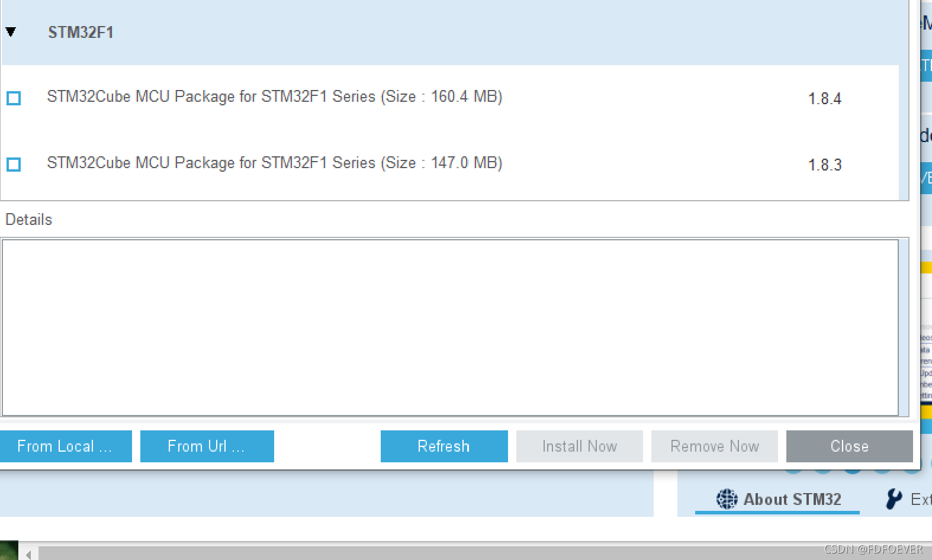Check the STM32F1 package version 1.8.4 checkbox

(14, 98)
